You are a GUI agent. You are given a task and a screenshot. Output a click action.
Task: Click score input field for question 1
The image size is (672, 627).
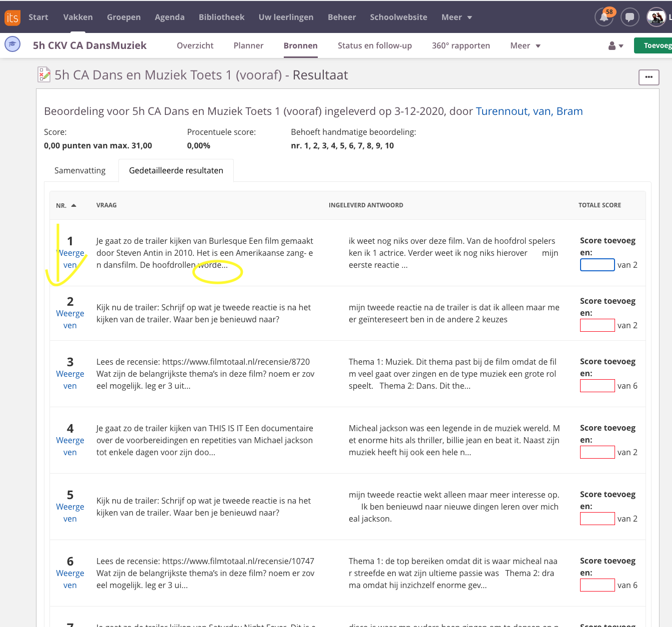coord(597,265)
